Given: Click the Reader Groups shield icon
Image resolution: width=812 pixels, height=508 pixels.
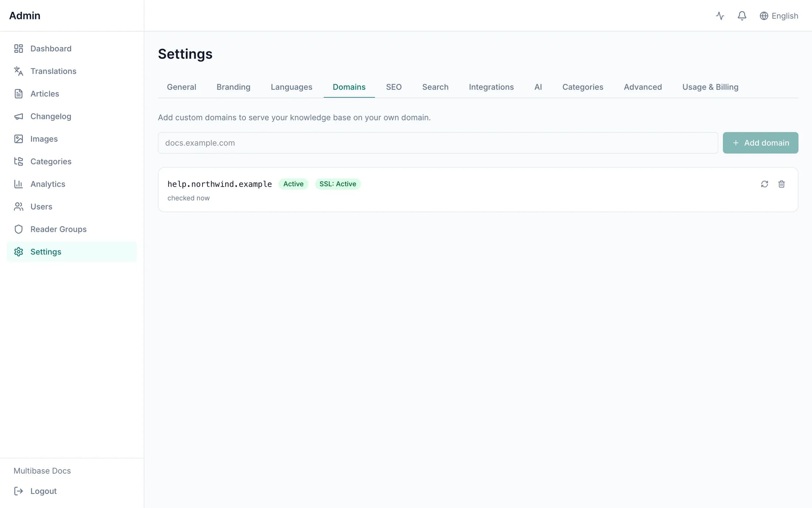Looking at the screenshot, I should 18,229.
